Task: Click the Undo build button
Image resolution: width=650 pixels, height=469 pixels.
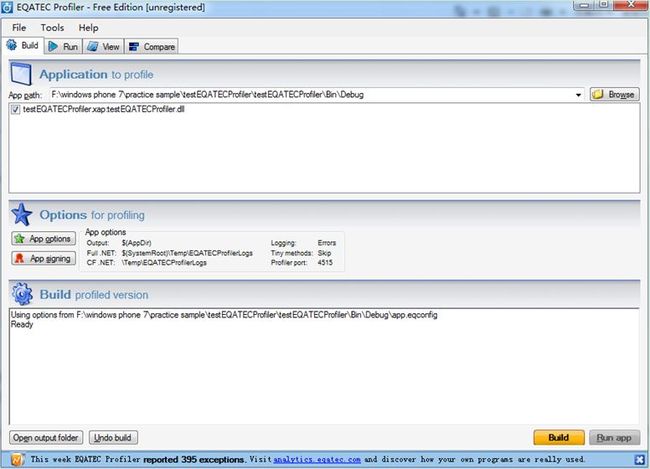Action: 113,437
